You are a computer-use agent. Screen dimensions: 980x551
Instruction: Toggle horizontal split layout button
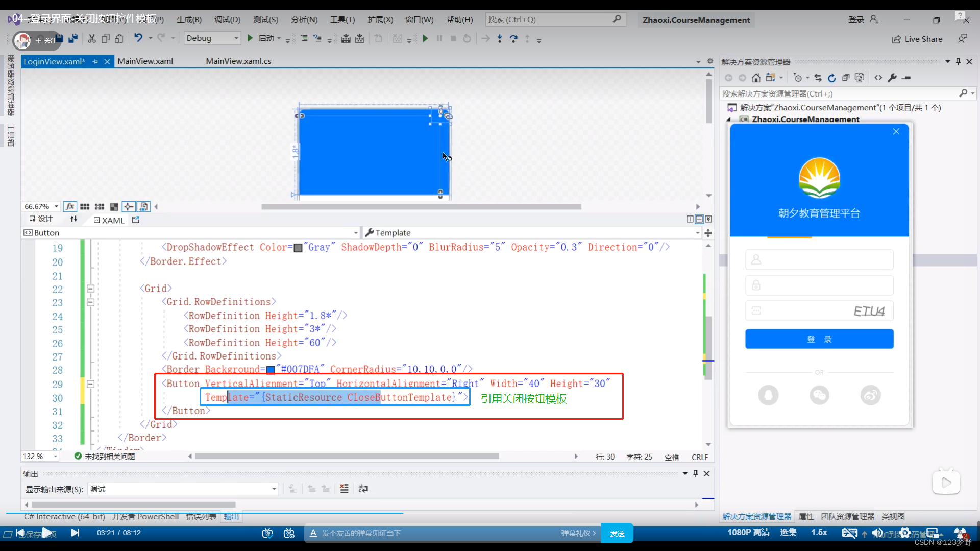coord(699,219)
